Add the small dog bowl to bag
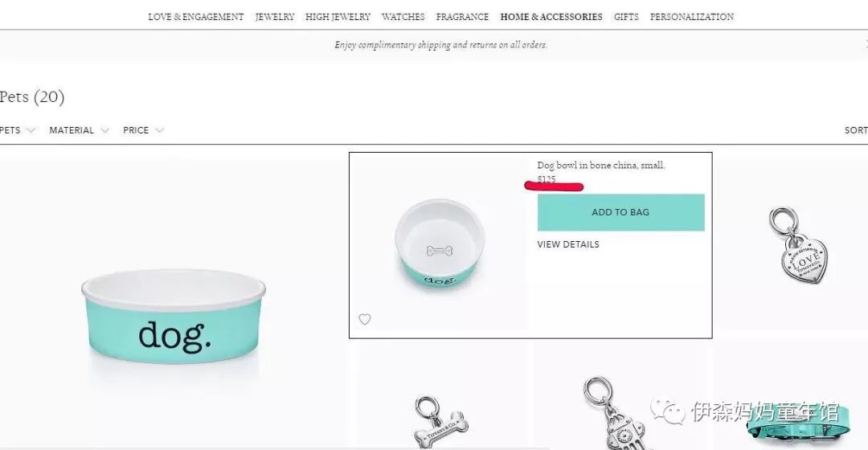Screen dimensions: 868x450 coord(620,213)
